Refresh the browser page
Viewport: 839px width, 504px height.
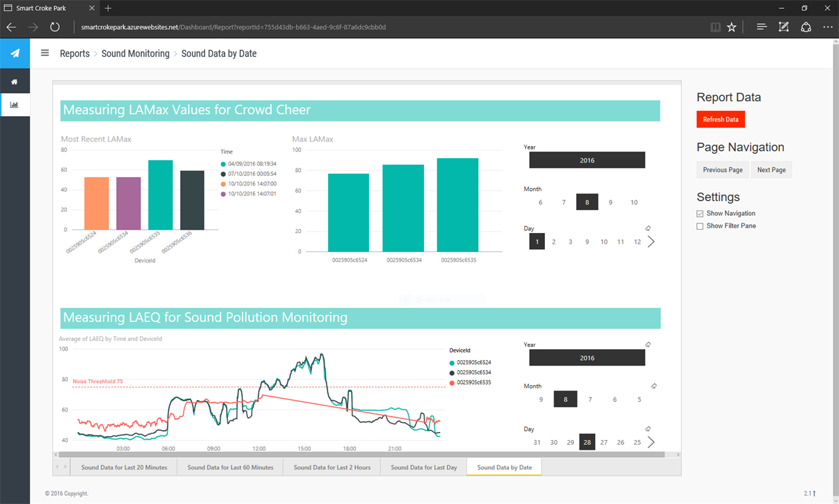pos(55,27)
